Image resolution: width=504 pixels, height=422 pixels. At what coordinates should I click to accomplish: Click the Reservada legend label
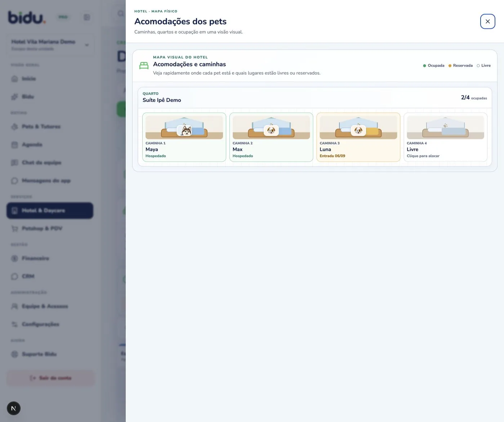tap(463, 66)
